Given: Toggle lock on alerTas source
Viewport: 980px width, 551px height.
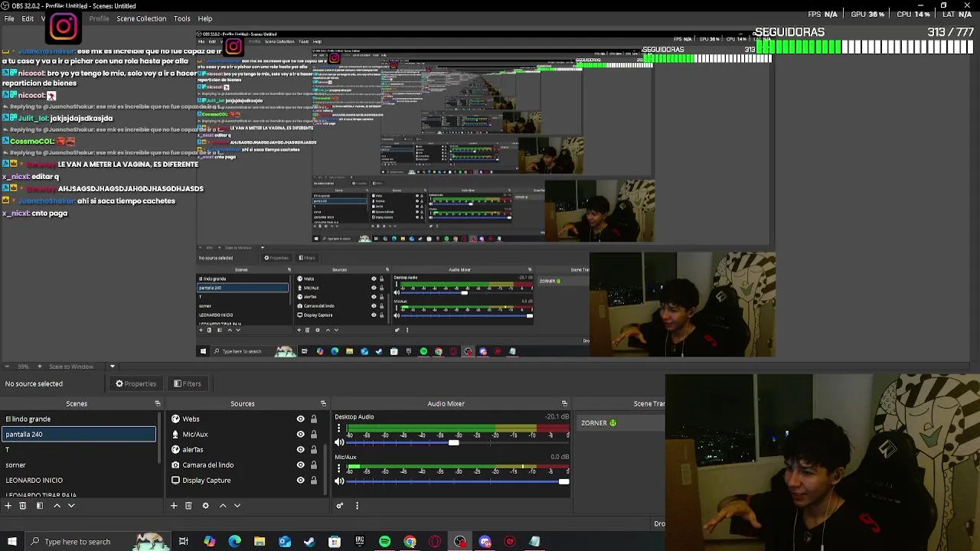Looking at the screenshot, I should pos(313,450).
